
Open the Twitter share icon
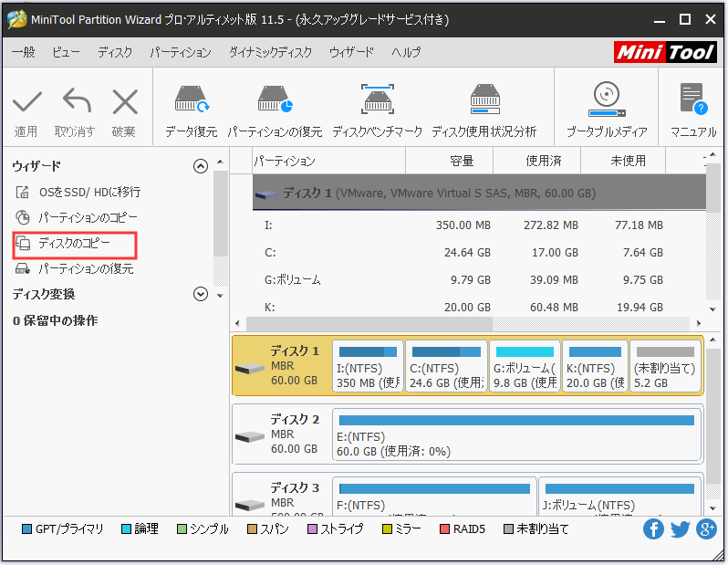(x=681, y=529)
